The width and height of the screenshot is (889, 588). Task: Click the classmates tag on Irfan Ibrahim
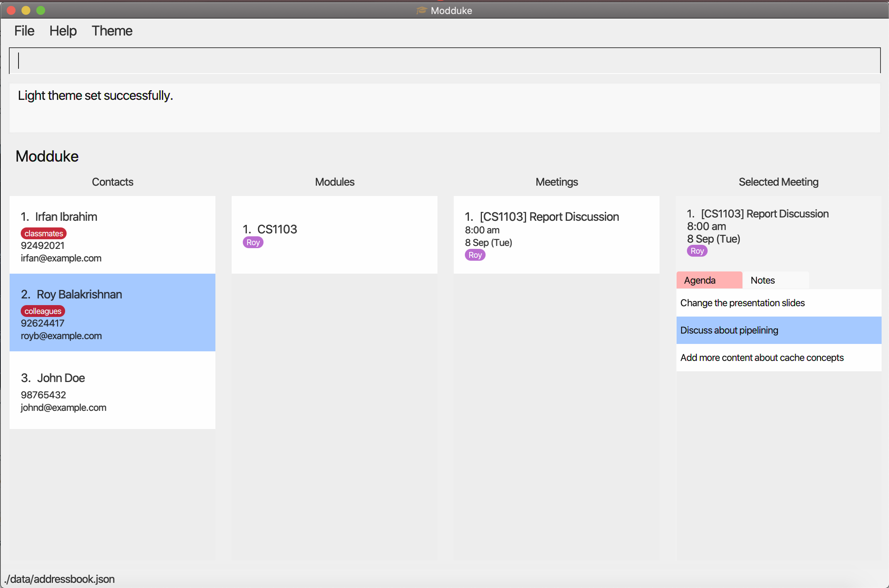[x=44, y=233]
